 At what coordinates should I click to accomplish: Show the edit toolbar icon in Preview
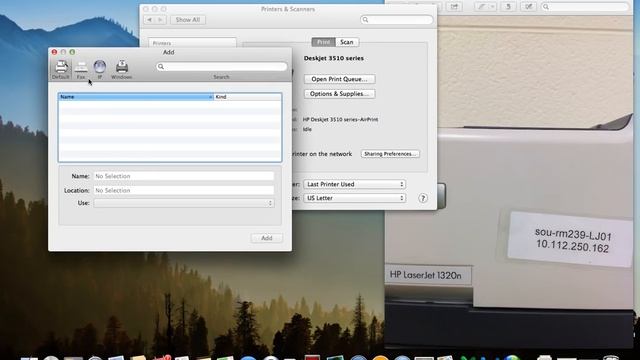pyautogui.click(x=529, y=7)
